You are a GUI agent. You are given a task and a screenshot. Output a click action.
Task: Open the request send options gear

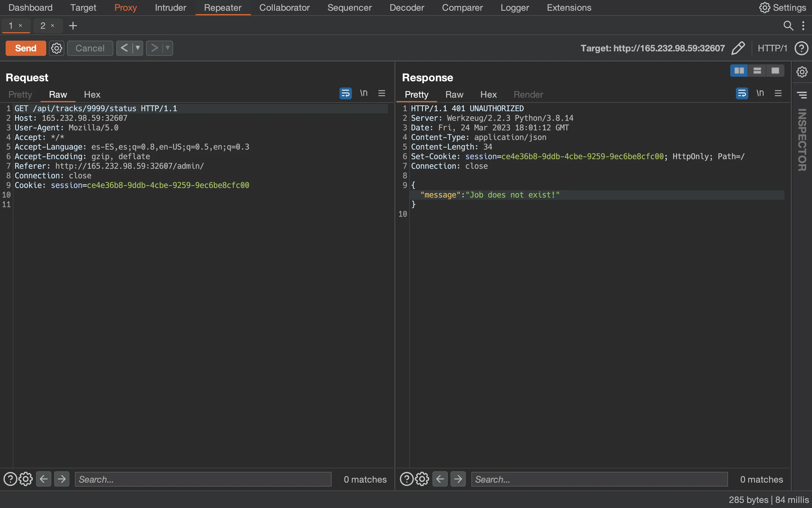(x=56, y=48)
